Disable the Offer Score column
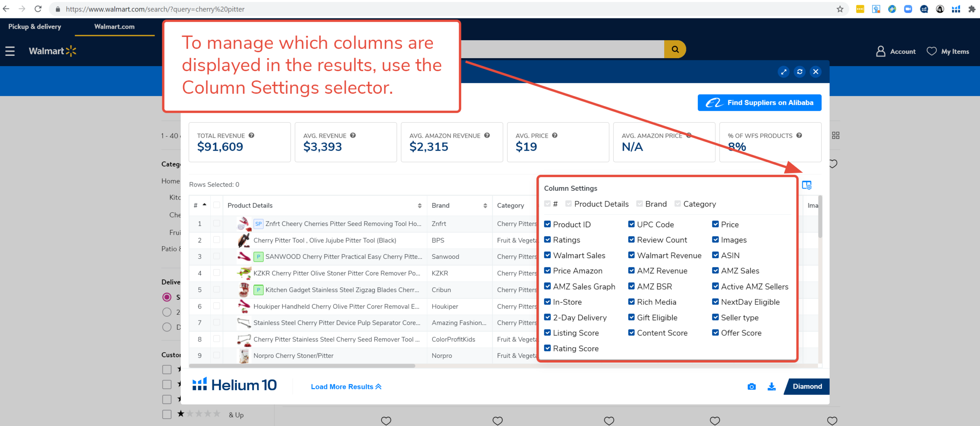 click(x=715, y=333)
